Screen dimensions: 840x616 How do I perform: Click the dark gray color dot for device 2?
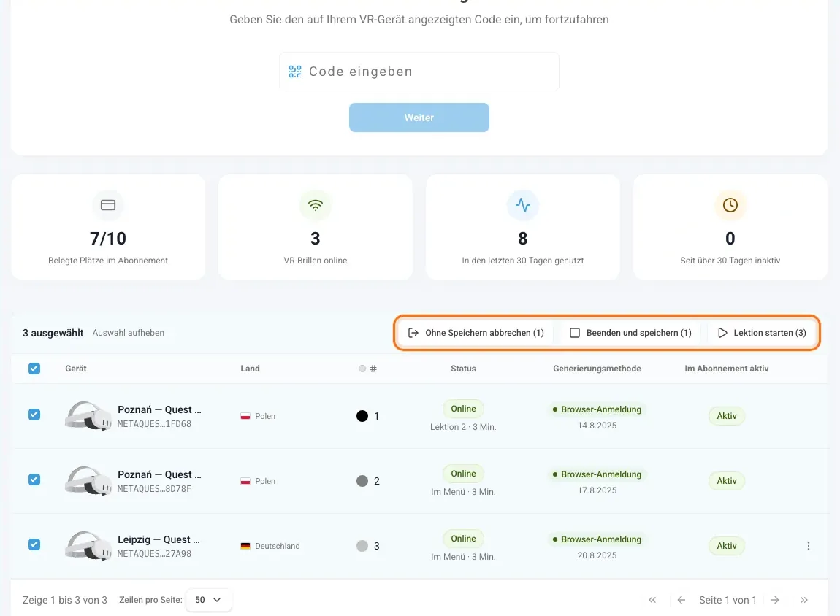[362, 480]
